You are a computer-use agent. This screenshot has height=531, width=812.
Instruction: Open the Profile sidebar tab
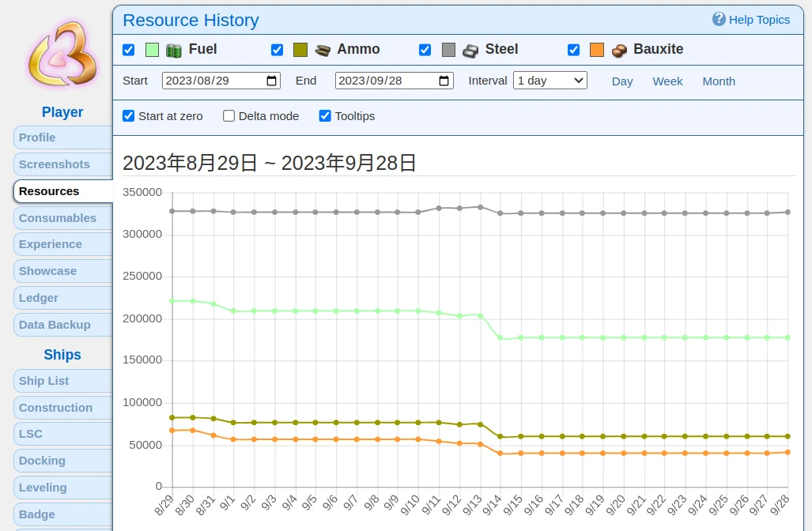pos(63,137)
